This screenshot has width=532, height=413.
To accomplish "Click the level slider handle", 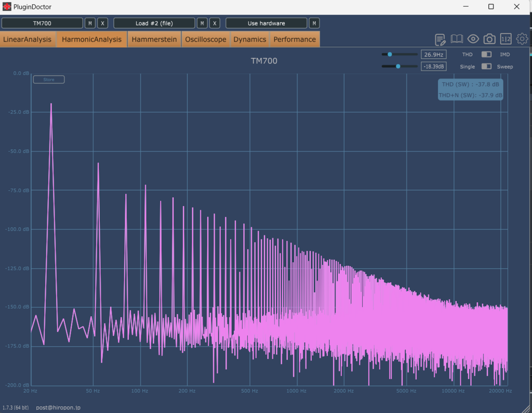I will (398, 67).
